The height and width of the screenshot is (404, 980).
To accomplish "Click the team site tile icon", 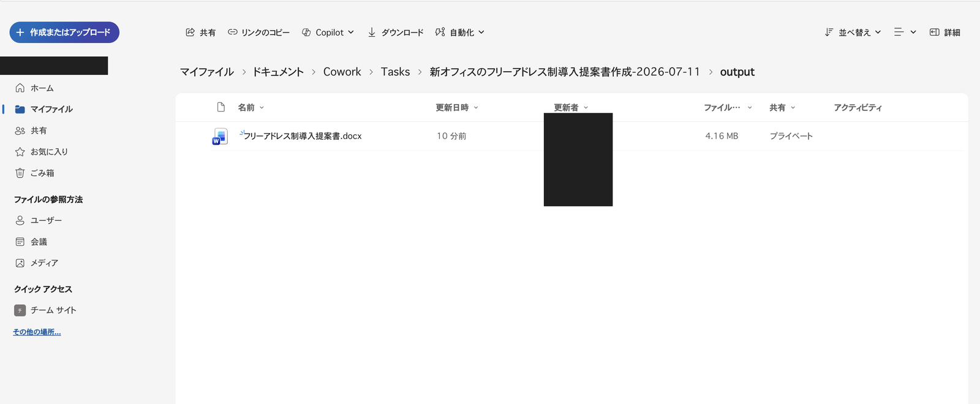I will coord(20,310).
